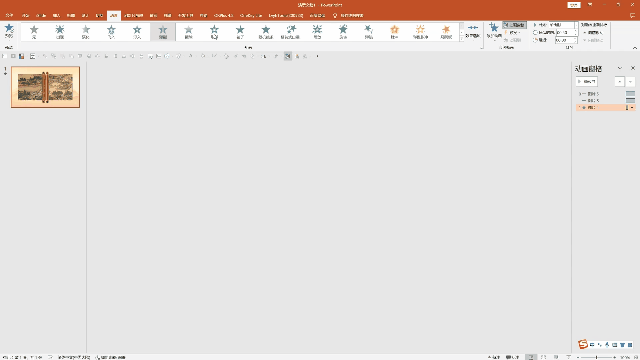Switch to Normal view in the status bar

531,357
